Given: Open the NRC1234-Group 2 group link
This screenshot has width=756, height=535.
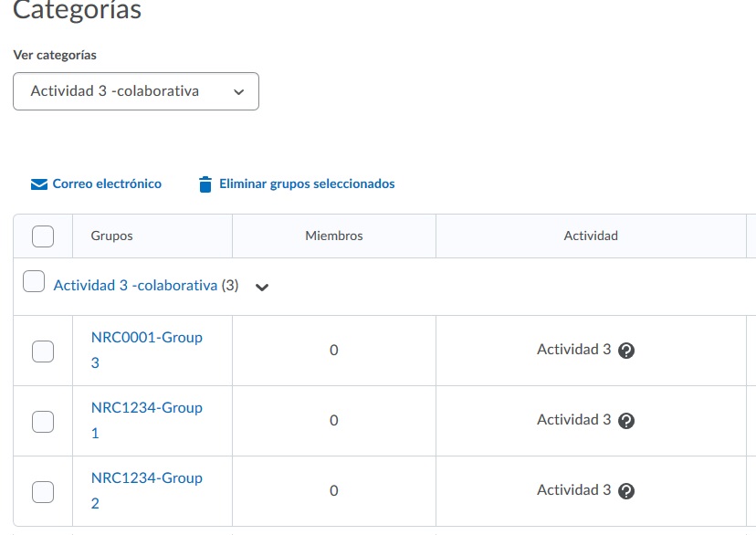Looking at the screenshot, I should point(146,478).
